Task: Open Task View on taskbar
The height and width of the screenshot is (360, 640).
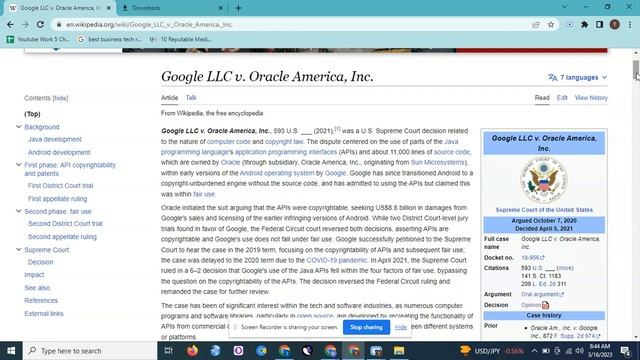Action: (x=168, y=351)
